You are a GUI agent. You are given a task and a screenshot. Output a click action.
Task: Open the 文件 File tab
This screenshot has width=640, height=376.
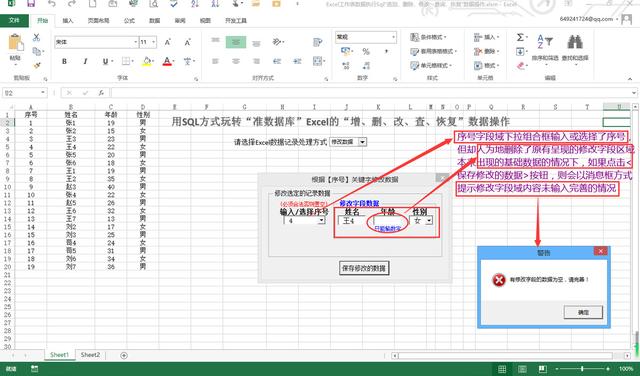pyautogui.click(x=14, y=20)
